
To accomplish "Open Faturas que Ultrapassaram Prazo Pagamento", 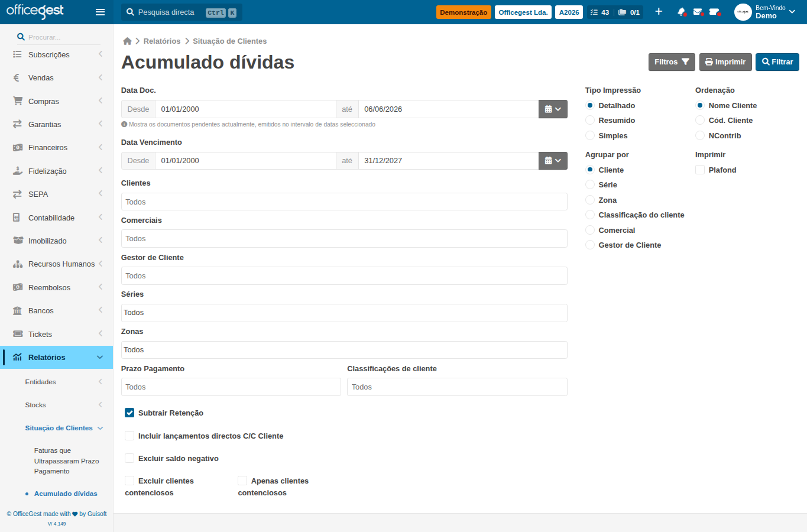I will (66, 461).
